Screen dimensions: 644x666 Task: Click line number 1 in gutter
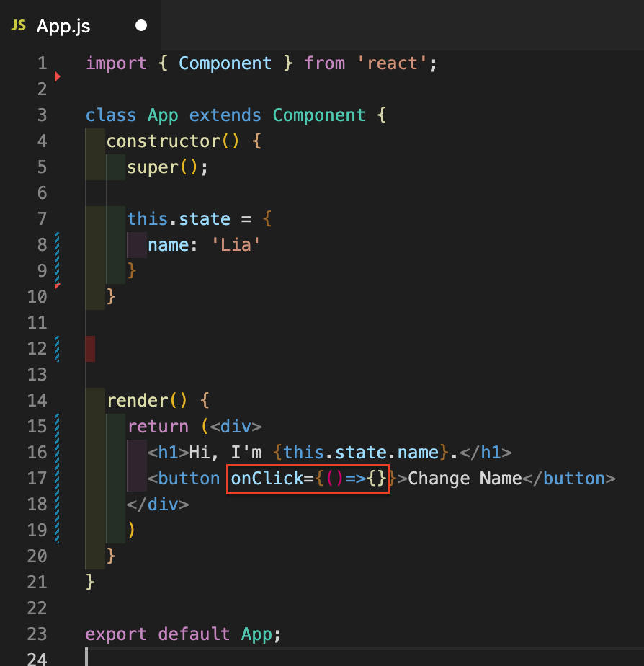pyautogui.click(x=42, y=63)
